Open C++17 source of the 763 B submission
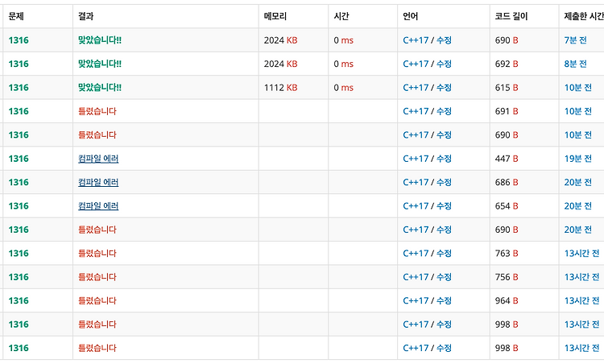Image resolution: width=604 pixels, height=364 pixels. pyautogui.click(x=416, y=253)
